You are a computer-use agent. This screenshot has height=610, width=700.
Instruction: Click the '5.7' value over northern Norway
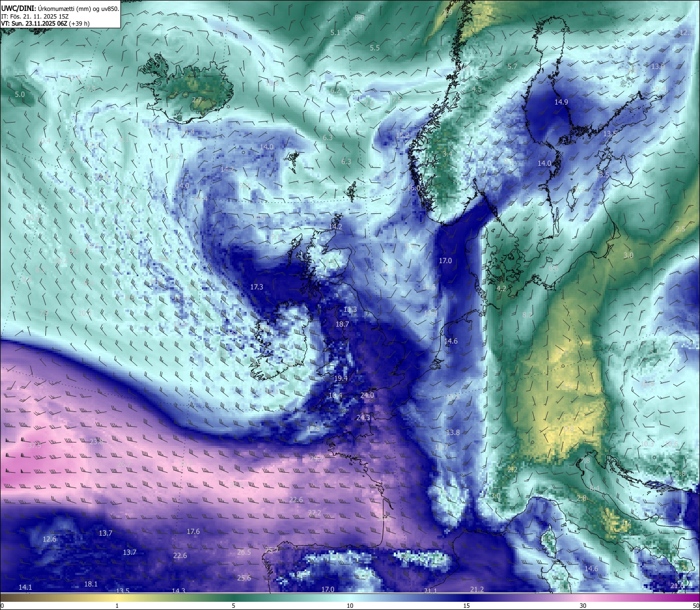pos(512,66)
